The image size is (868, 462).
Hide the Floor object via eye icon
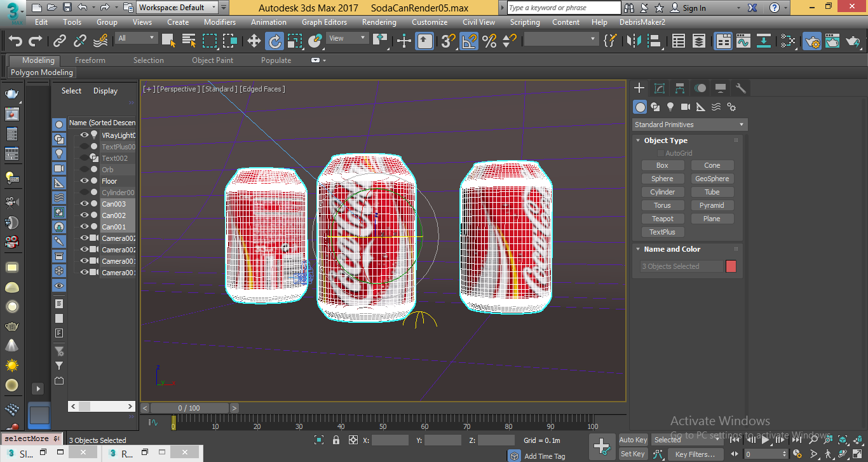click(x=85, y=181)
